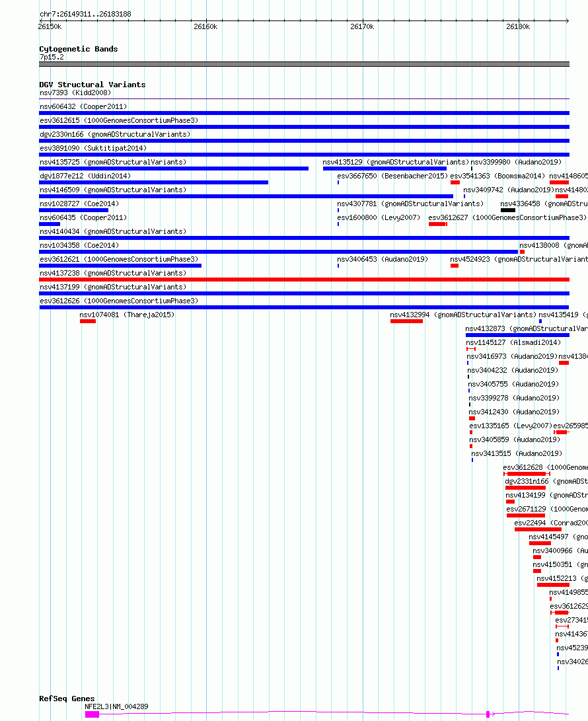Image resolution: width=588 pixels, height=721 pixels.
Task: Click the nsv4145497 variant label
Action: click(558, 536)
